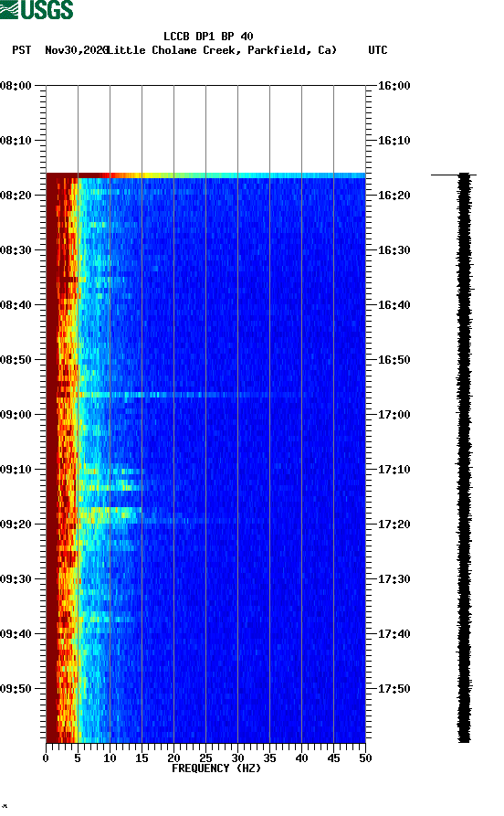
Task: Click the 17:00 UTC time label
Action: pos(394,415)
